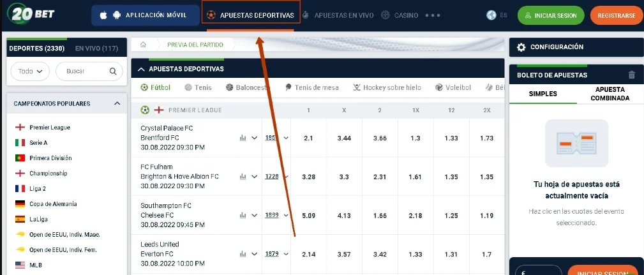This screenshot has height=275, width=644.
Task: Select the Deportes (2330) tab
Action: pos(37,48)
